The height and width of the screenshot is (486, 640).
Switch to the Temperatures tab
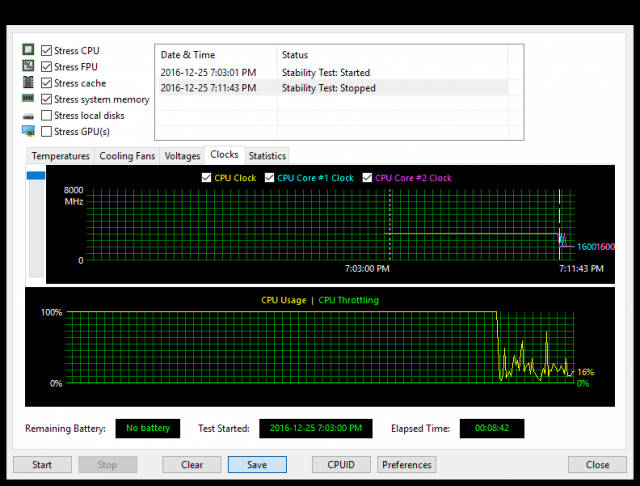(x=60, y=156)
